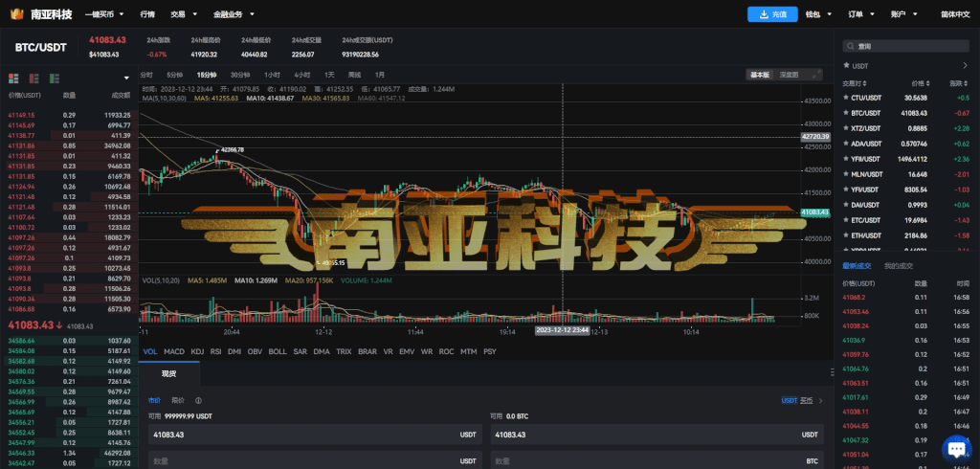Switch to 我的成交 tab
Screen dimensions: 980x469
pos(899,266)
